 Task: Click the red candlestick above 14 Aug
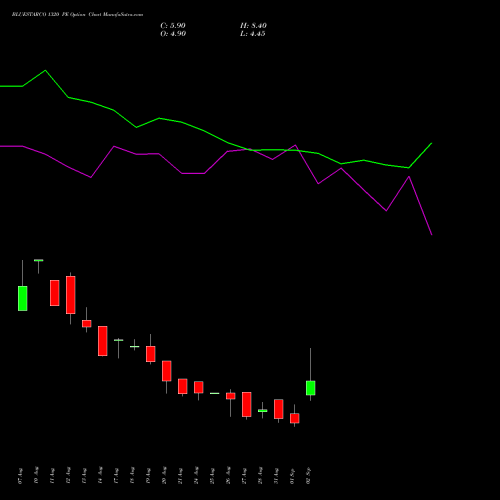point(103,341)
